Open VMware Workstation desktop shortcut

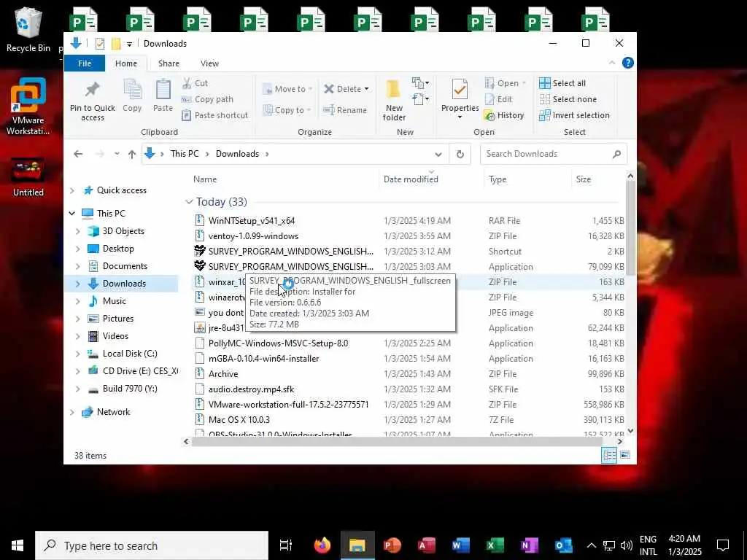[28, 106]
